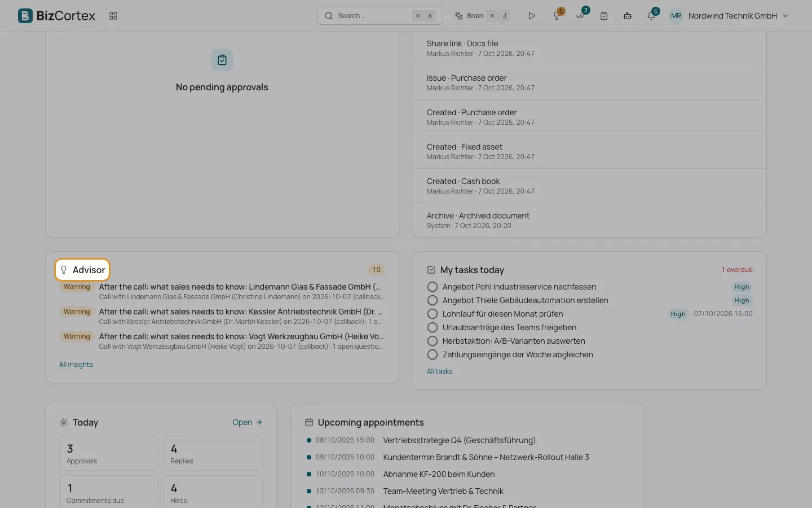Open the clipboard approvals icon in top bar

[604, 16]
